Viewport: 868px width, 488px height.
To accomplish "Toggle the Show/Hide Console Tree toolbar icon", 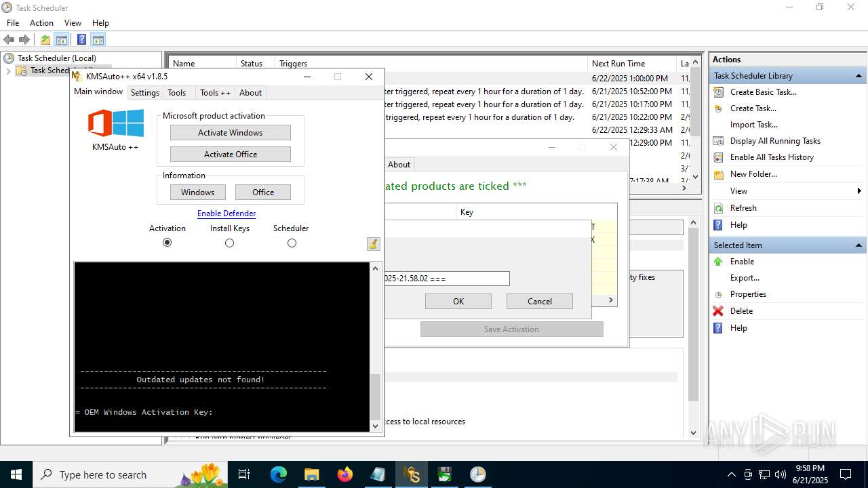I will click(62, 40).
